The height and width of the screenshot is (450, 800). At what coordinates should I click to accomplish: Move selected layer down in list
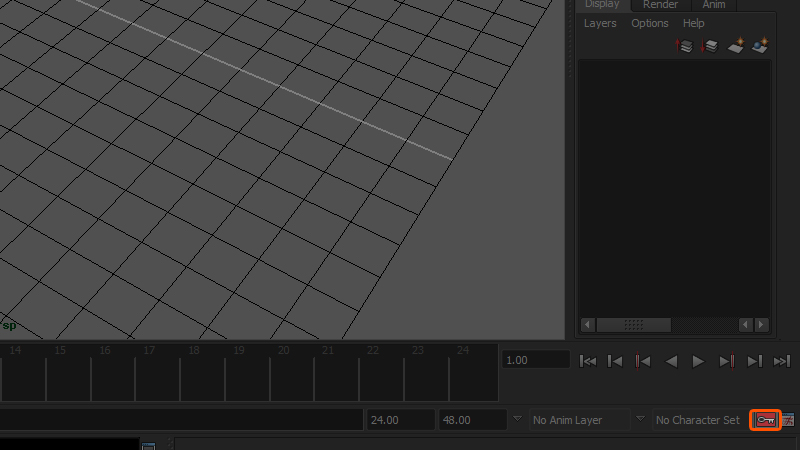[x=709, y=46]
